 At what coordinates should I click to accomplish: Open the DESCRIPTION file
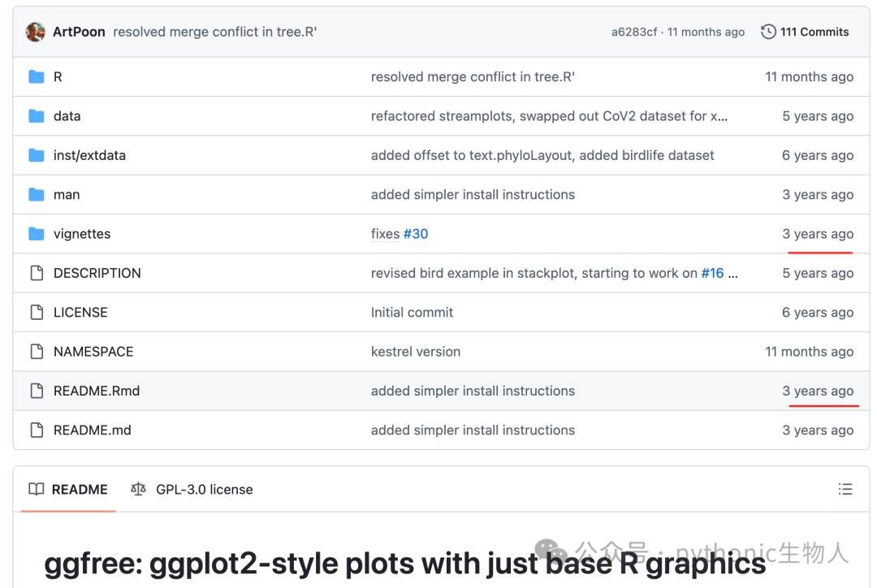(97, 273)
